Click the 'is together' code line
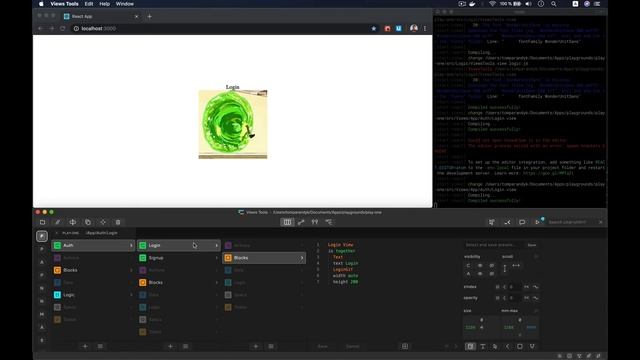 [x=342, y=251]
